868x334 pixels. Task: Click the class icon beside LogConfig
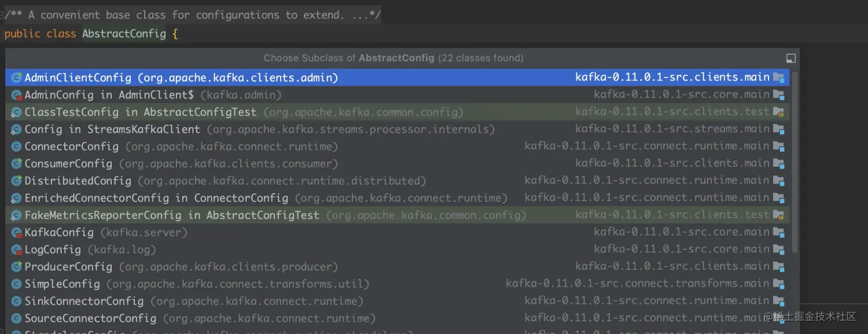(x=17, y=249)
